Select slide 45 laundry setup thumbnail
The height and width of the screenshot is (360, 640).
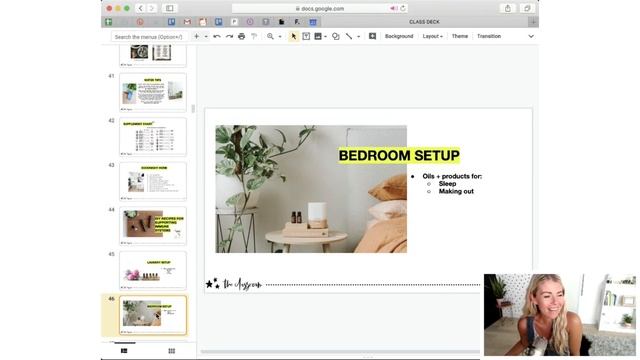(153, 270)
